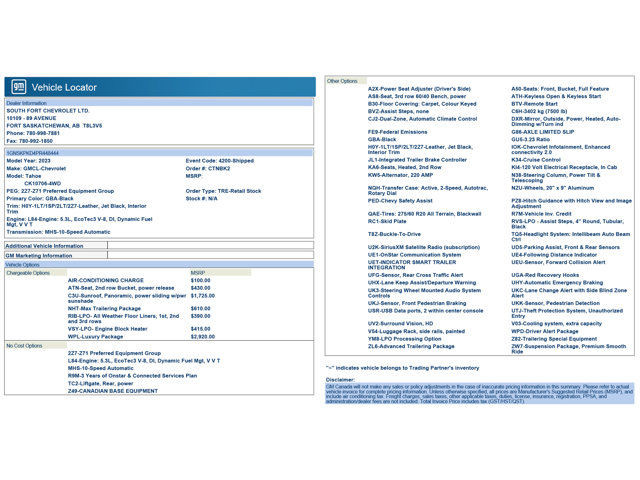Click Model: Tahoe text
This screenshot has width=640, height=480.
[x=24, y=176]
